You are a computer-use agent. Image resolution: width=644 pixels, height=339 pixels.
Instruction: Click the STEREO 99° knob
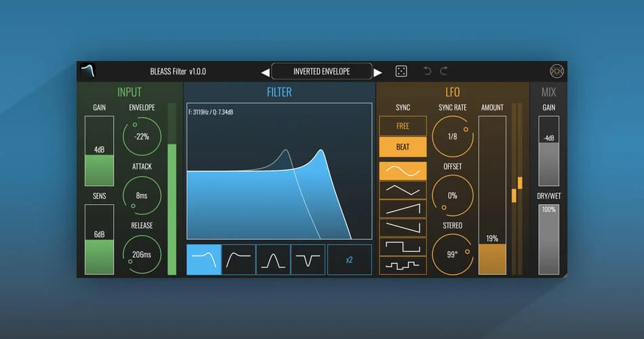pos(452,255)
